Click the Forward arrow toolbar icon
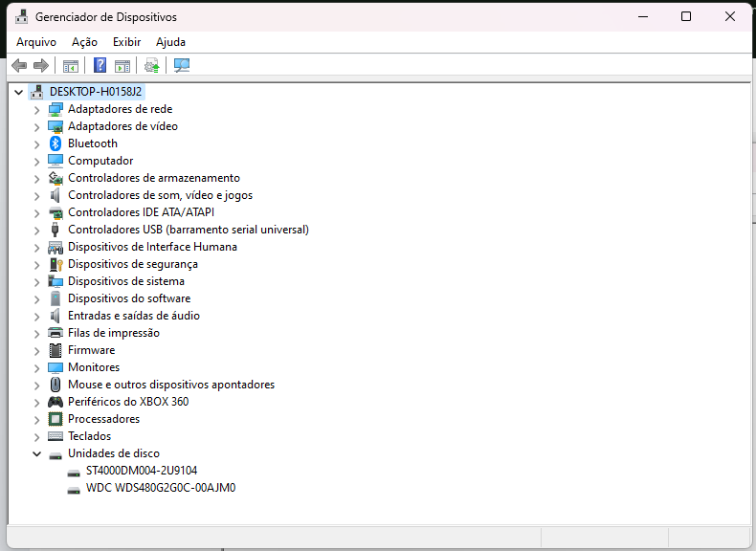756x551 pixels. (41, 65)
